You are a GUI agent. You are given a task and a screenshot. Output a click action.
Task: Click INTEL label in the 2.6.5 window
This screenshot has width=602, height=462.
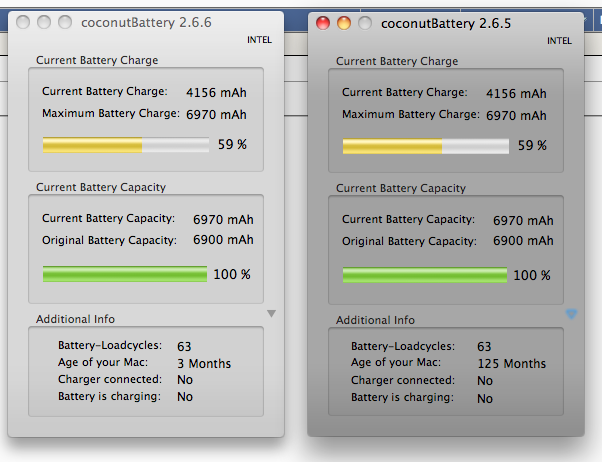(x=559, y=41)
